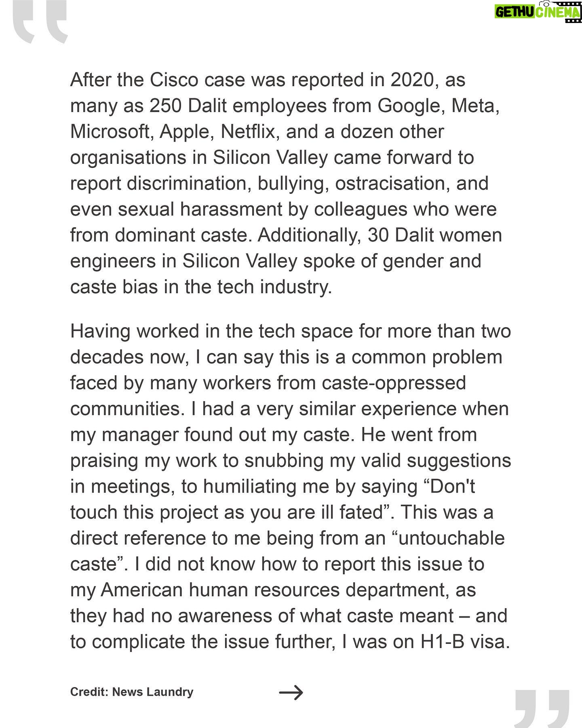Click the word 'Meta' in the text
582x728 pixels.
(475, 106)
